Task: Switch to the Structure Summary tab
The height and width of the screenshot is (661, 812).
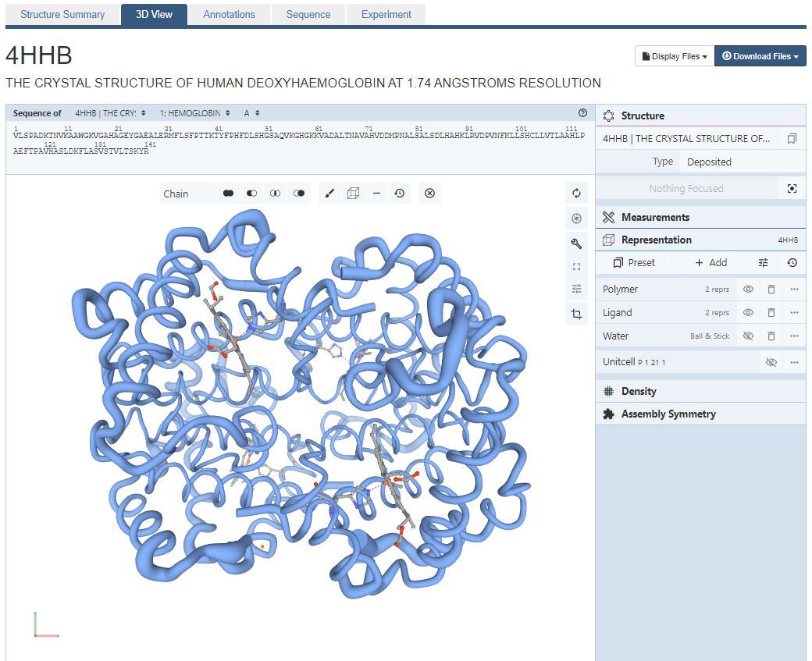Action: tap(62, 14)
